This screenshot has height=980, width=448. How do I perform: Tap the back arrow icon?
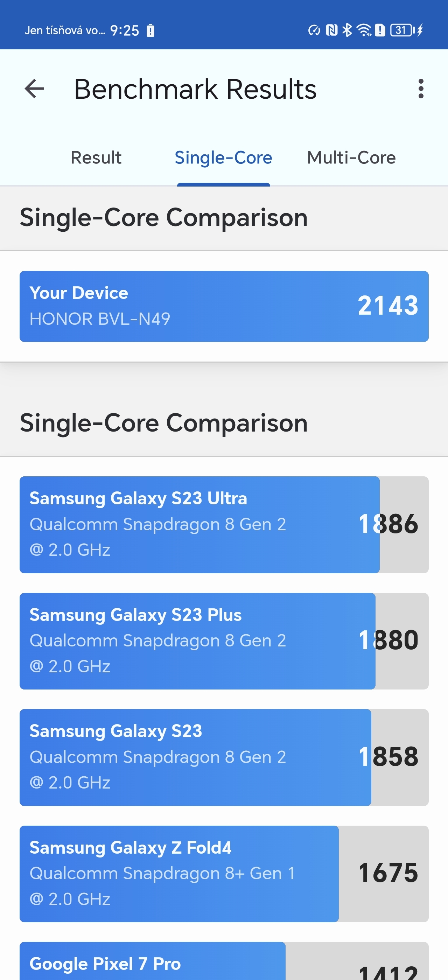click(x=34, y=89)
